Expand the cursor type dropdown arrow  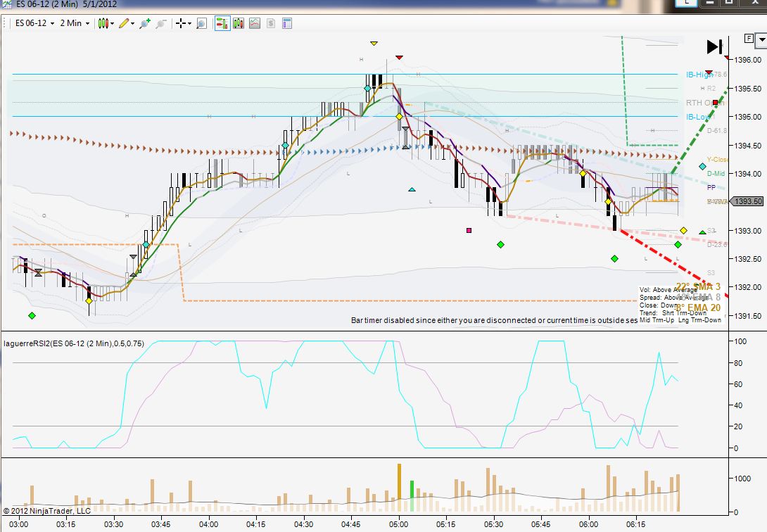coord(189,23)
